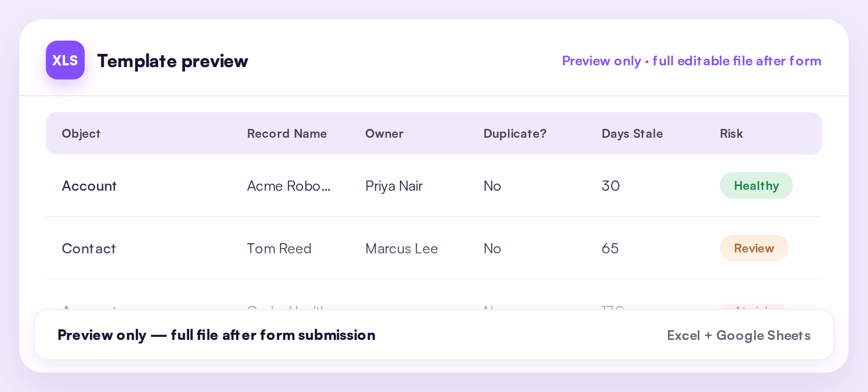Sort by Record Name column header
This screenshot has width=868, height=392.
(x=287, y=133)
